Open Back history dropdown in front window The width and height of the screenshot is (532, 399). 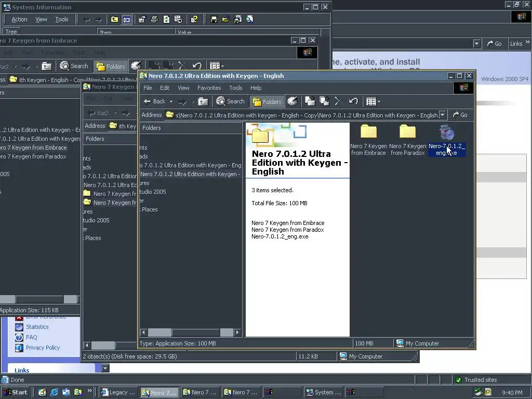tap(171, 101)
